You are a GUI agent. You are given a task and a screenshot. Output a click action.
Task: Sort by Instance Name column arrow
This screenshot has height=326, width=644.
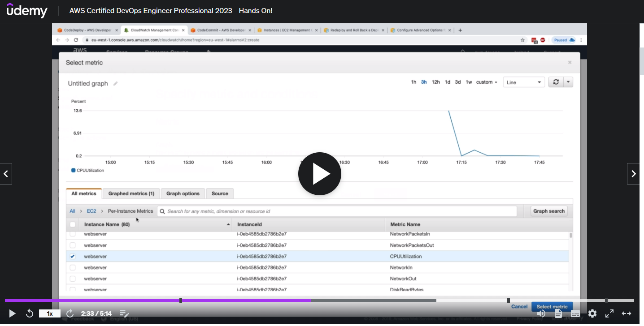point(228,224)
